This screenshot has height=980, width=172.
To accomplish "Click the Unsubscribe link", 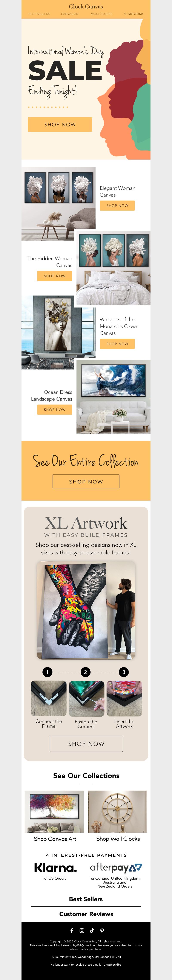I will [112, 964].
